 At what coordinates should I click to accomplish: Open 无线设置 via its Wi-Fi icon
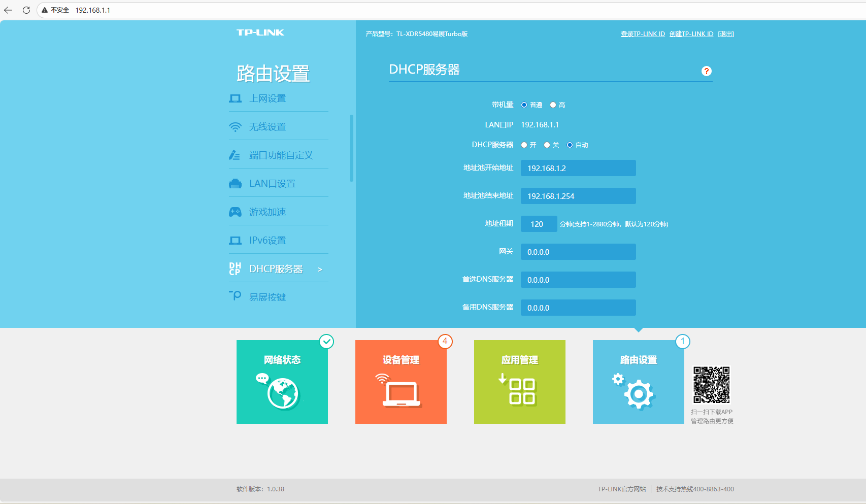[x=235, y=127]
